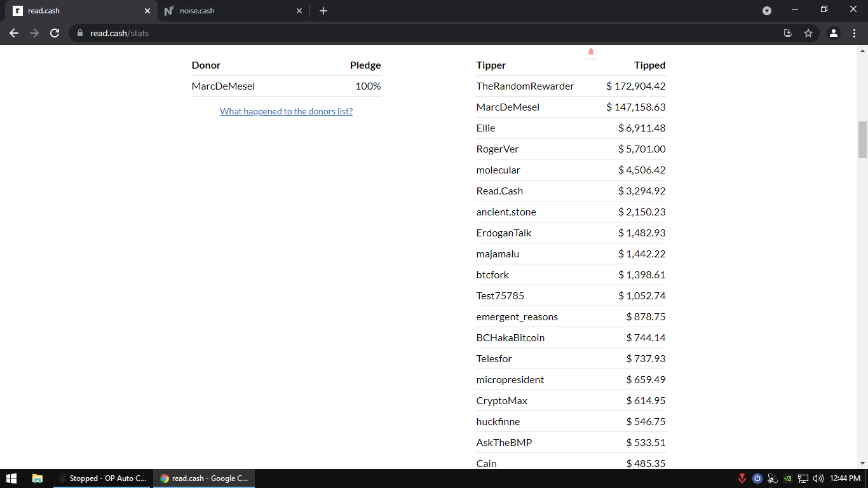Select tipper emergent_reasons
The height and width of the screenshot is (488, 868).
click(x=517, y=317)
